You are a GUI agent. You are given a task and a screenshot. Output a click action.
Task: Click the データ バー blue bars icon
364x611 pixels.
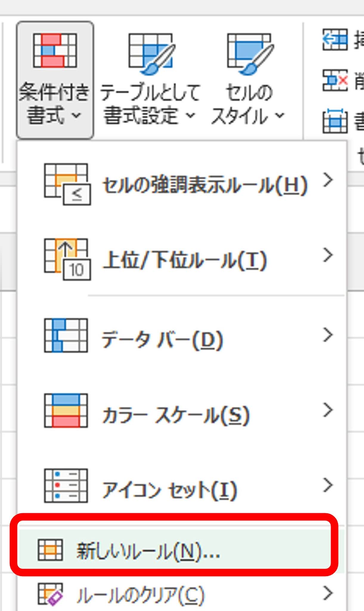[66, 335]
